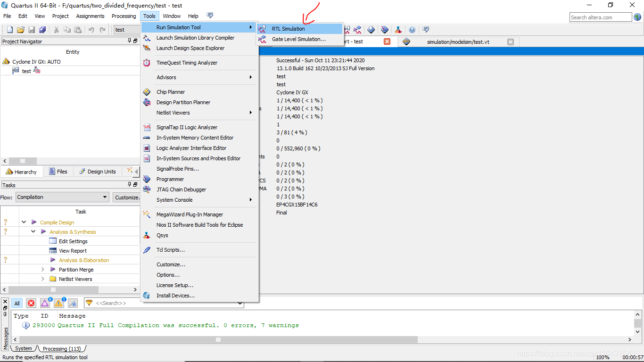Click the blue Help question-mark icon
644x362 pixels.
tap(412, 30)
